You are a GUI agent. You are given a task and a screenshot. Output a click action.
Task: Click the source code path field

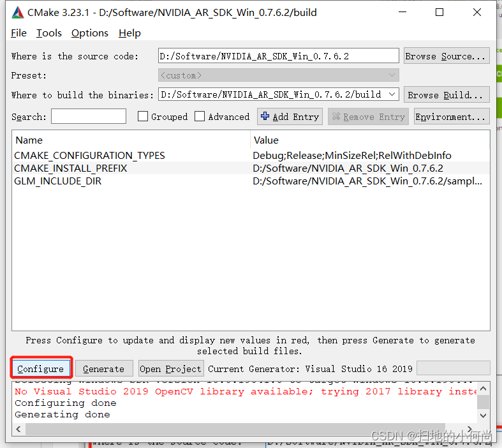click(x=278, y=56)
